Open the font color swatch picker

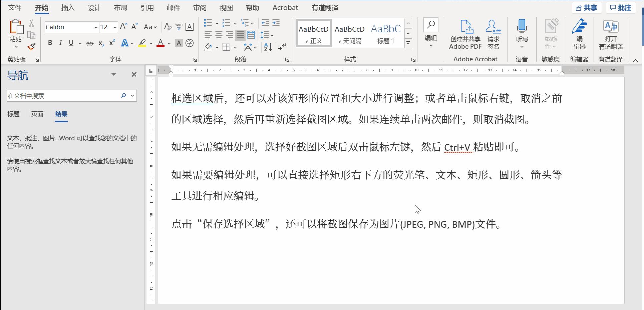[169, 43]
